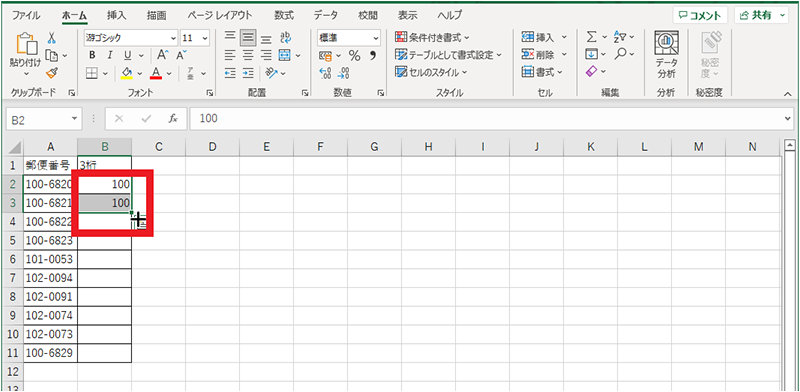The width and height of the screenshot is (800, 392).
Task: Toggle Underline formatting
Action: pos(128,56)
